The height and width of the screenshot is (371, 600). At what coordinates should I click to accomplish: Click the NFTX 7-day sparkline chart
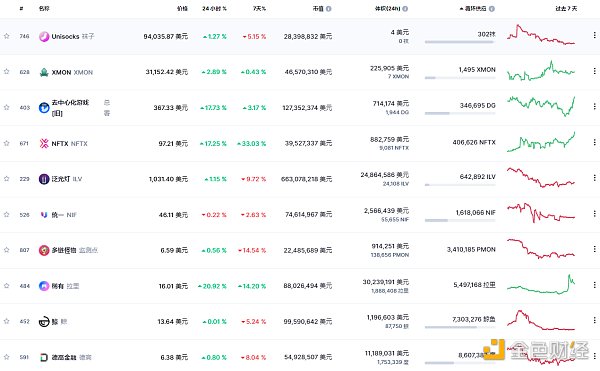click(541, 142)
